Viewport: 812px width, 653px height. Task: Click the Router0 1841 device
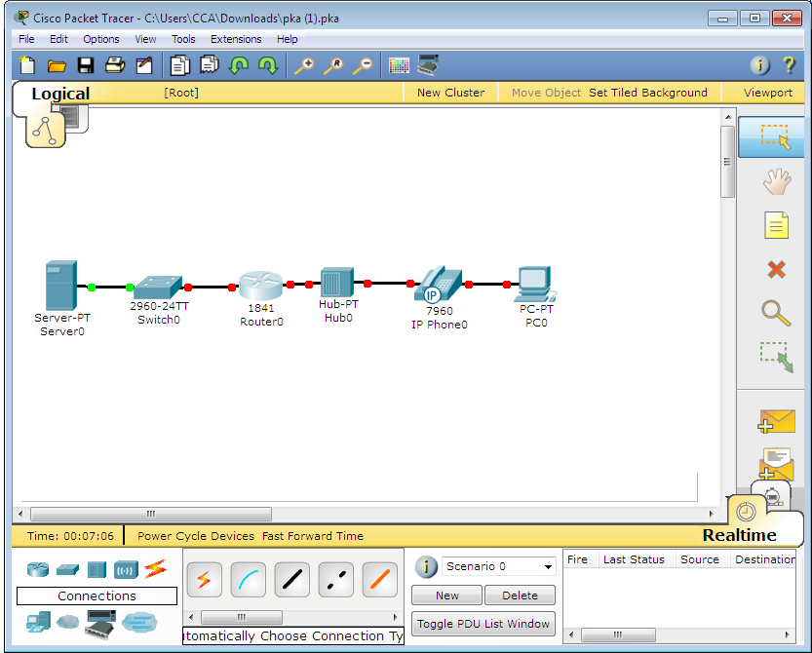[261, 286]
